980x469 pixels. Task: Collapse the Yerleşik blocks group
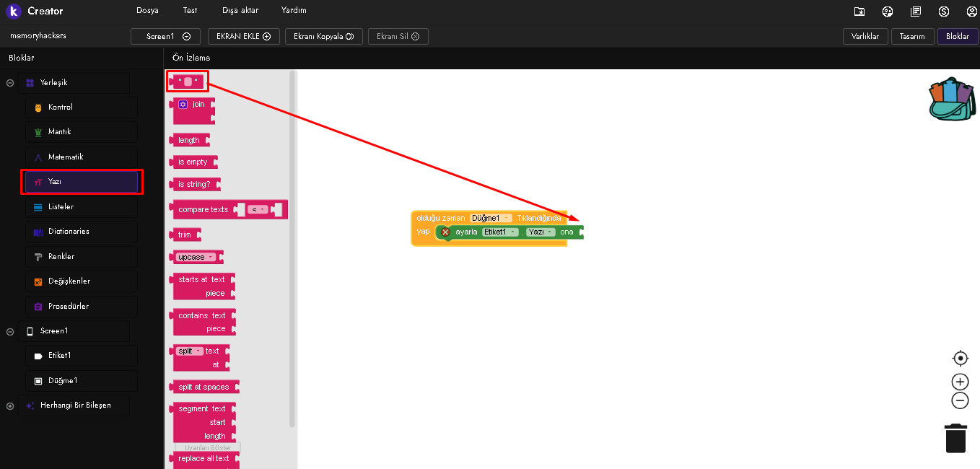coord(10,83)
